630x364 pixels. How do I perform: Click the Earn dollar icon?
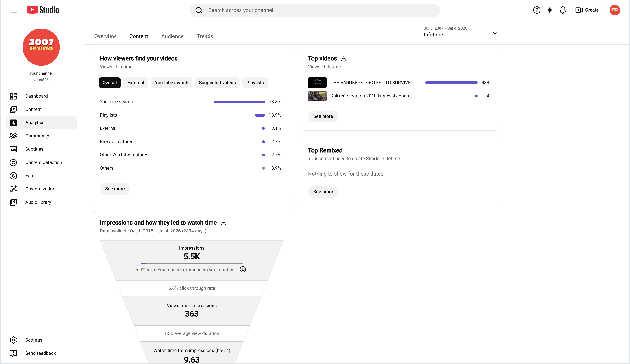coord(13,176)
